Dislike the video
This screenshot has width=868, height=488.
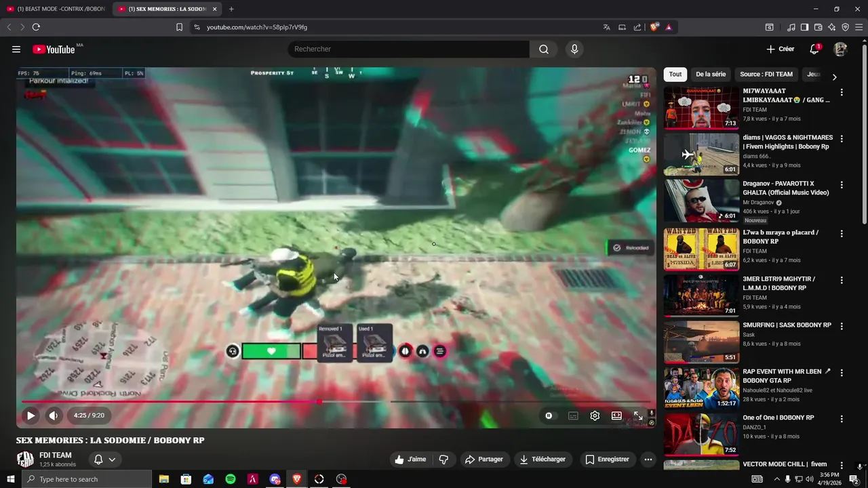pyautogui.click(x=443, y=459)
